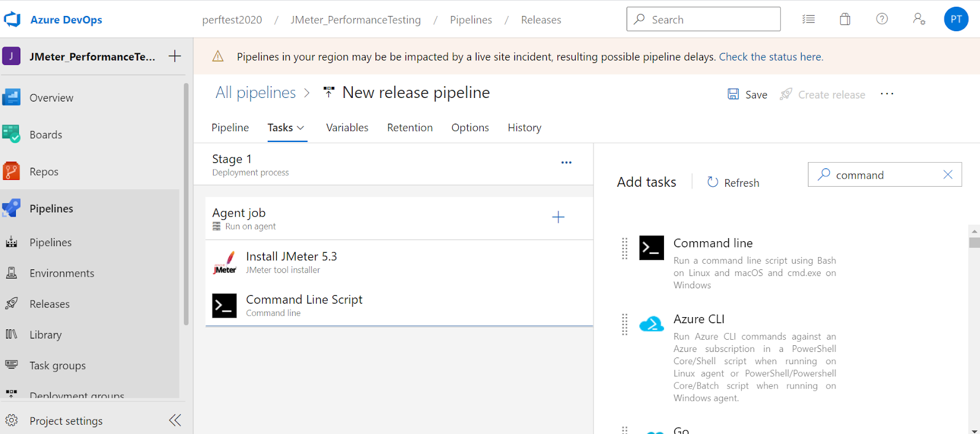Click the perftest2020 breadcrumb
Screen dimensions: 980x434
click(232, 20)
